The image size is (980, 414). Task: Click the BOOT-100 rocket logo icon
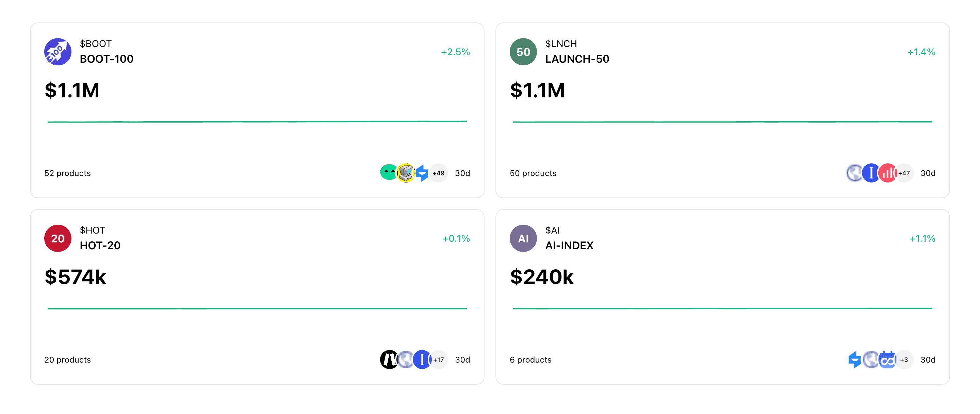point(58,52)
